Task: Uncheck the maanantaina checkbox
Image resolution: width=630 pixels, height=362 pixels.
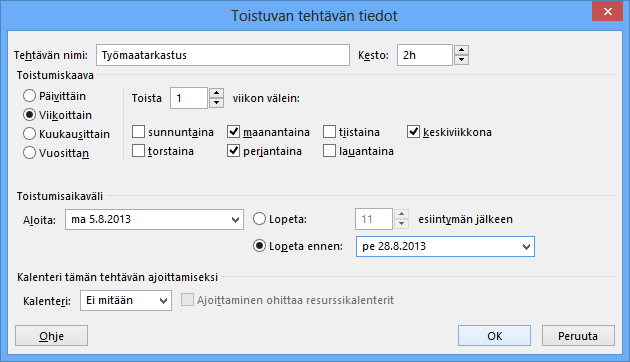Action: point(233,132)
